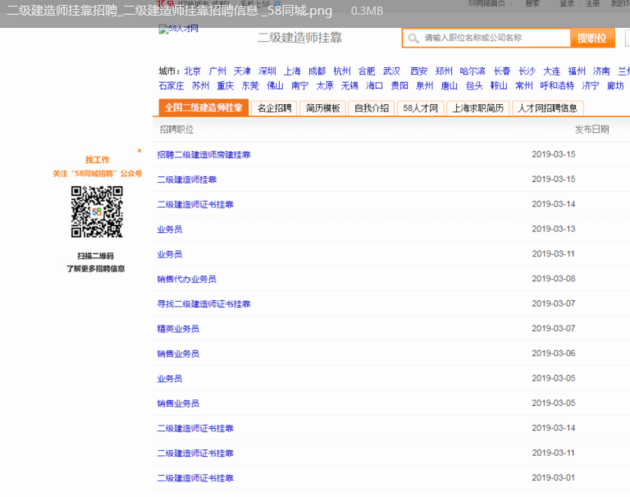Select the 自我介绍 tab
630x497 pixels.
pyautogui.click(x=371, y=108)
